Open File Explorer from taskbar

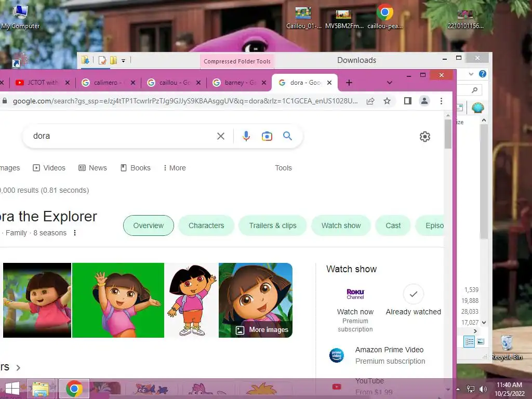tap(41, 389)
